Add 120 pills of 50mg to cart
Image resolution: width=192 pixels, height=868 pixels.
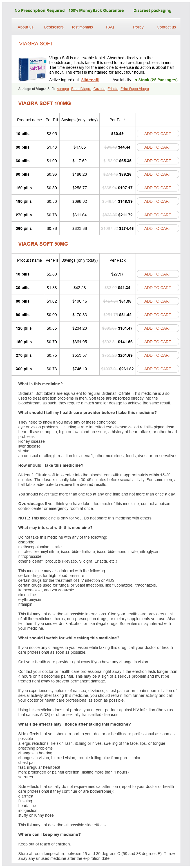(158, 328)
